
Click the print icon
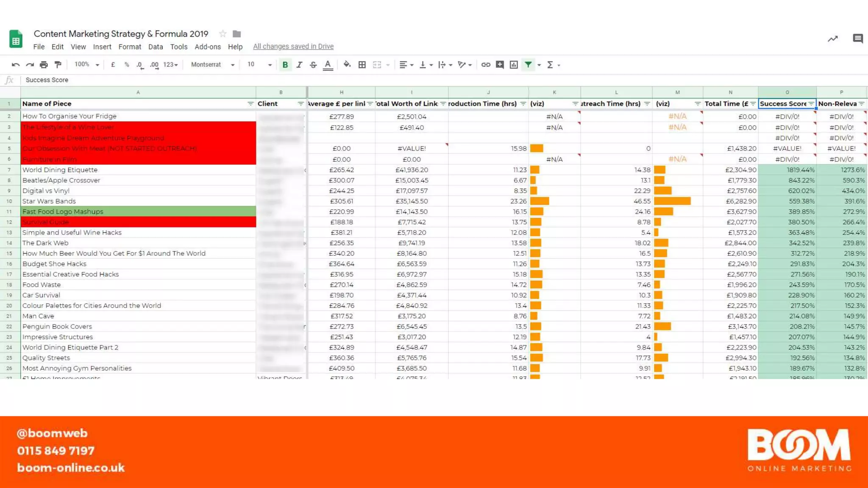(x=44, y=65)
